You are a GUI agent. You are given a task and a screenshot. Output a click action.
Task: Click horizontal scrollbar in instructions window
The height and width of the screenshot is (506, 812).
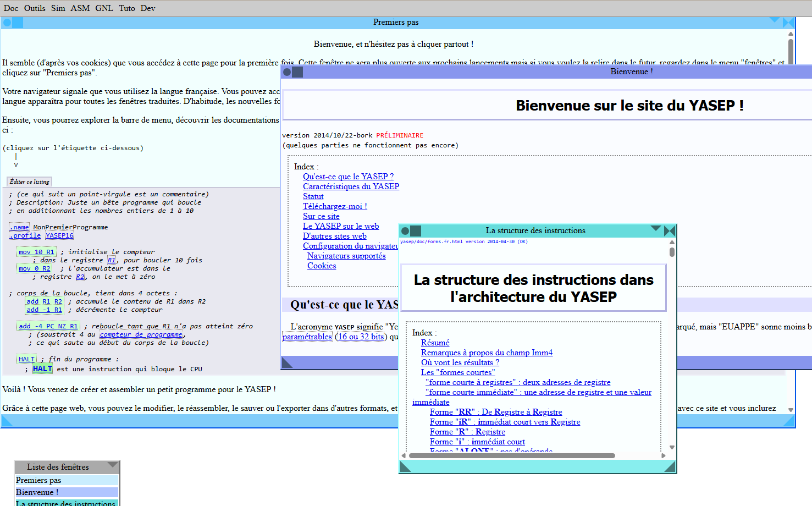[x=512, y=455]
